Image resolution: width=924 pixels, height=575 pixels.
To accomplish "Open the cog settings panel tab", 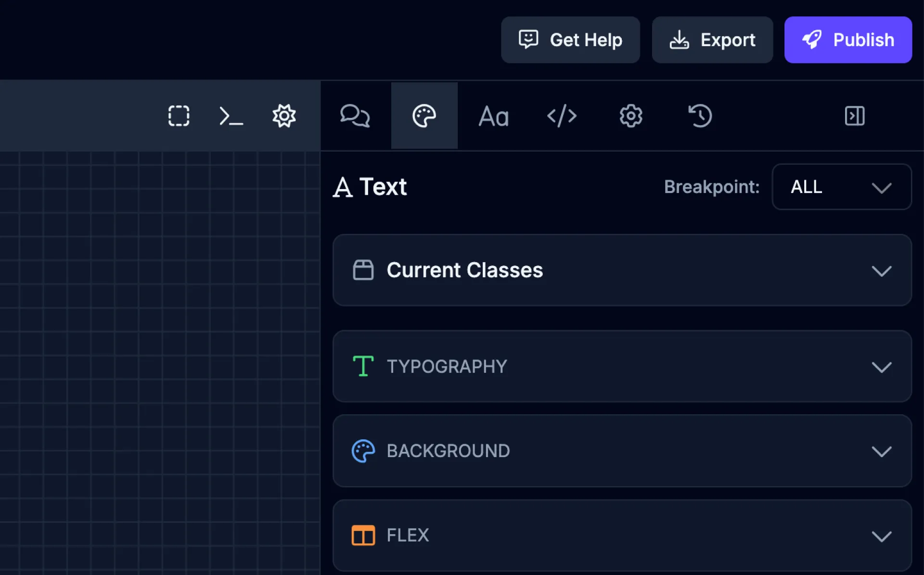I will [x=630, y=116].
